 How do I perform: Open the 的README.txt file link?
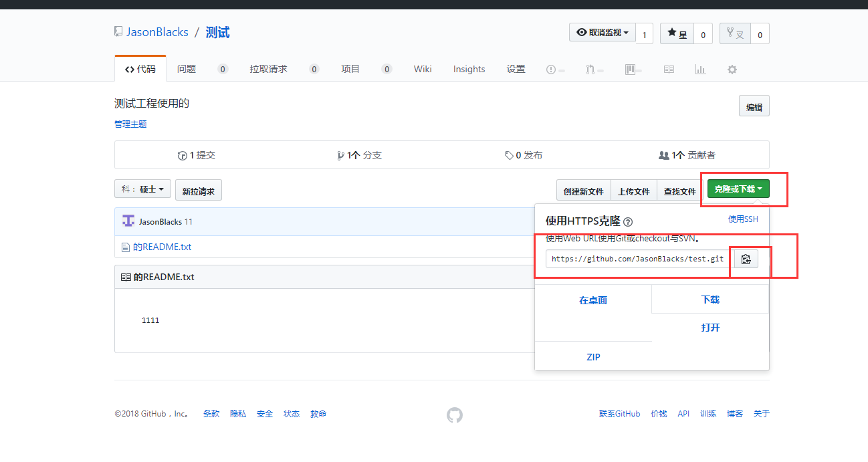162,247
